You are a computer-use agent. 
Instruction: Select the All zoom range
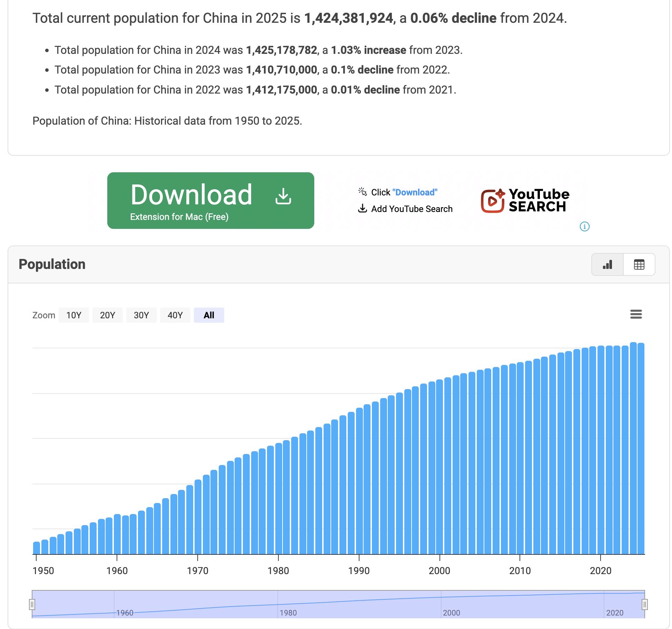point(209,315)
